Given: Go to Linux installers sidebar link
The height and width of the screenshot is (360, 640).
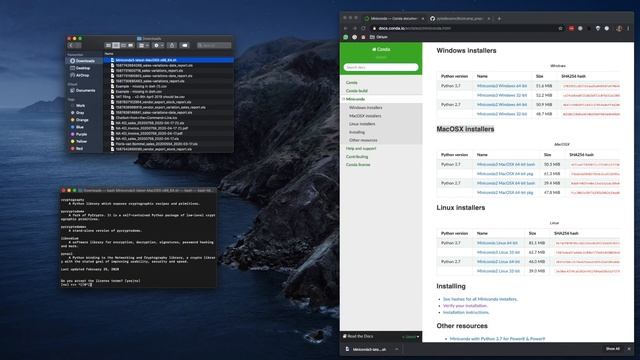Looking at the screenshot, I should coord(362,124).
